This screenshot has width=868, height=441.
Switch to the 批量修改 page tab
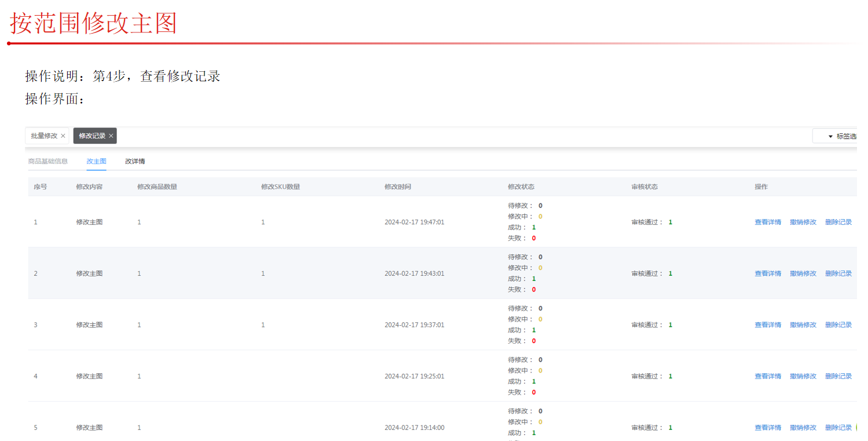point(44,136)
